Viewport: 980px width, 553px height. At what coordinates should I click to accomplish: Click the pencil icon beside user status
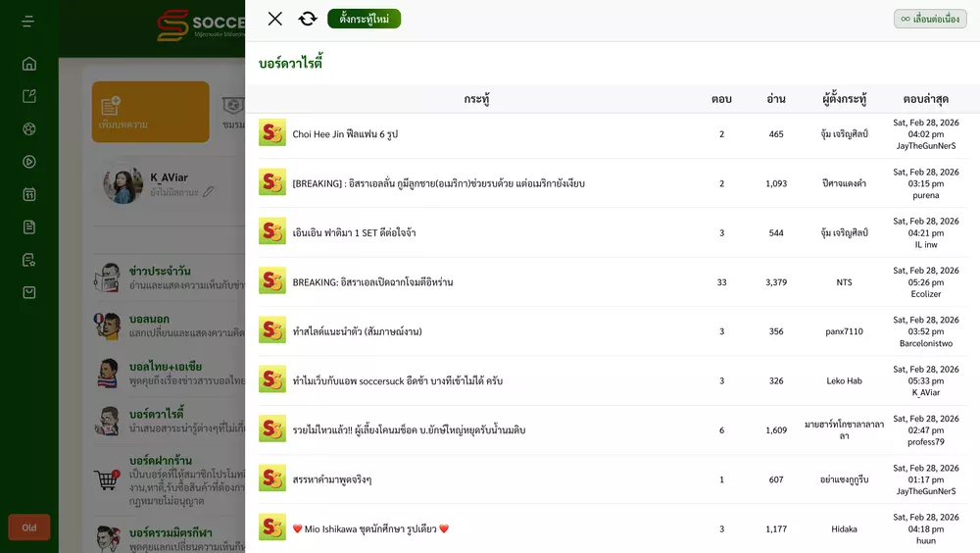coord(208,192)
